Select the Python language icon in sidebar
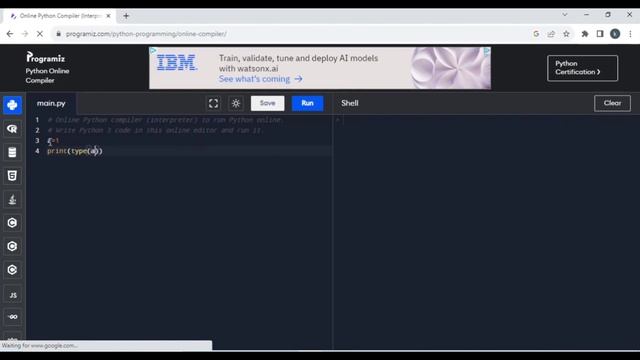 [x=12, y=105]
